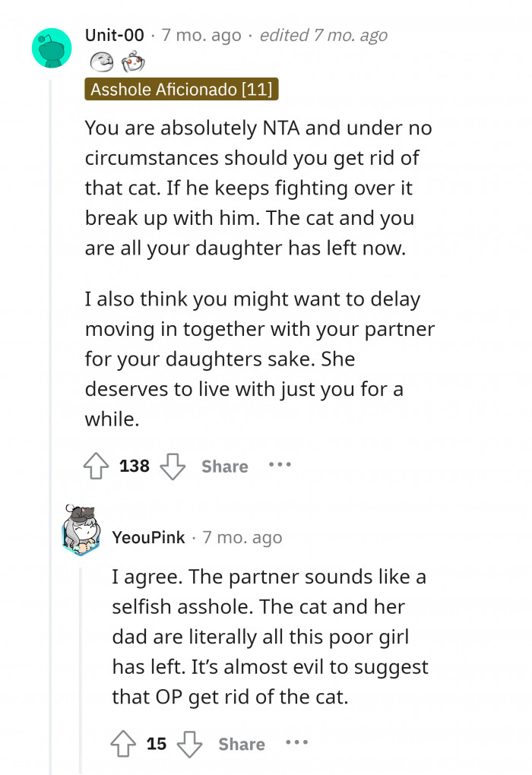Collapse Unit-00's comment thread via the vertical line

click(51, 380)
